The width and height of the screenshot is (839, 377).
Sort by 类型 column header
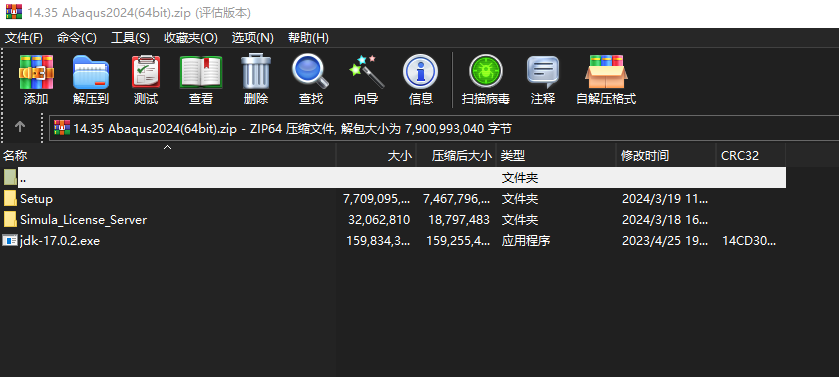point(556,156)
